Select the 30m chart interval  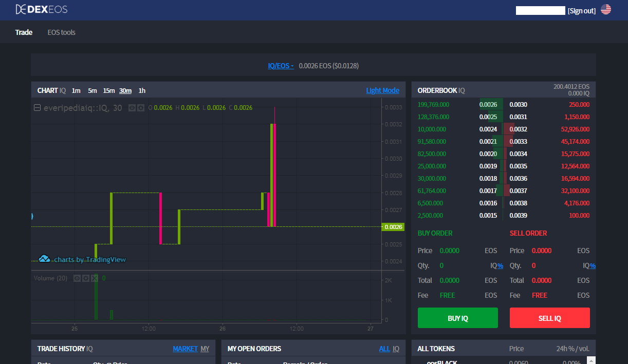click(125, 90)
